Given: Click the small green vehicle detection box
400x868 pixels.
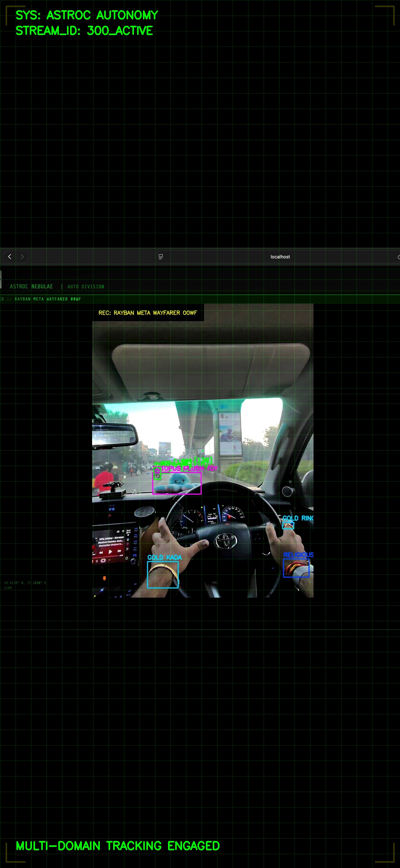Looking at the screenshot, I should pyautogui.click(x=157, y=474).
